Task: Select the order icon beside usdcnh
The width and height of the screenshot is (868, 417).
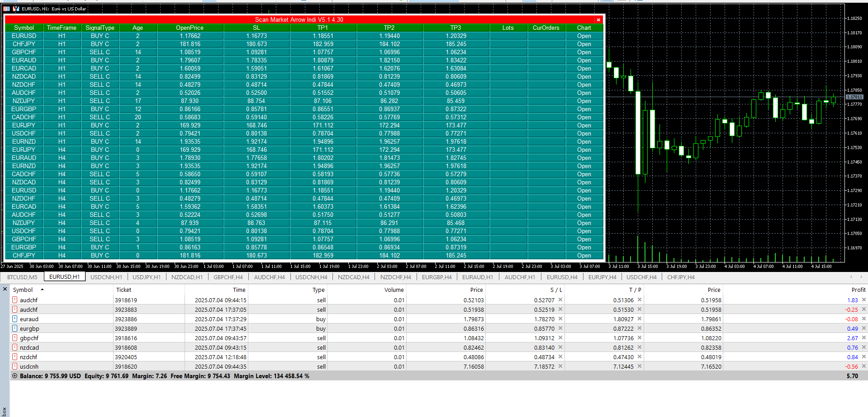Action: tap(15, 366)
